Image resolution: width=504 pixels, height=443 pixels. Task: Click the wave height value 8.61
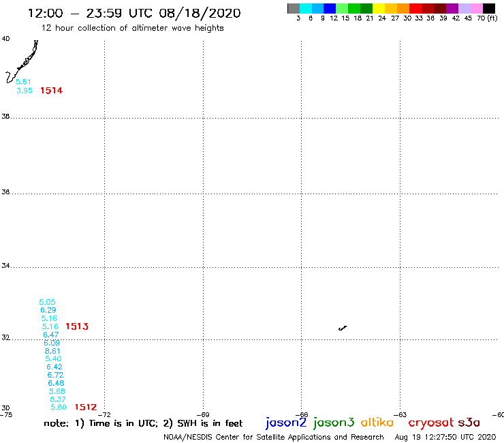coord(52,351)
